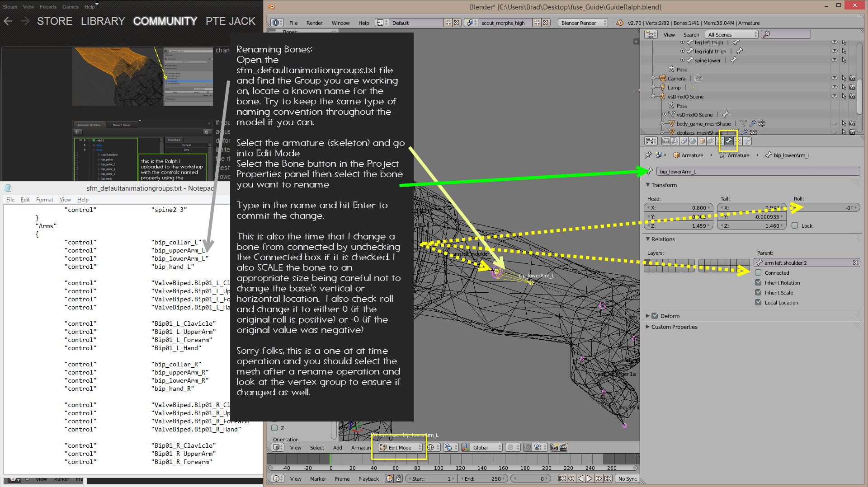Collapse the vsDmxIO Scene tree item
This screenshot has height=487, width=868.
(x=653, y=96)
